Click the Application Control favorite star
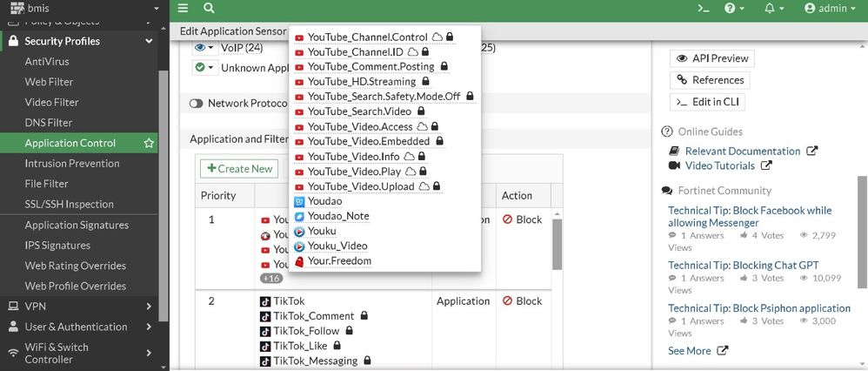Viewport: 868px width, 371px height. [149, 143]
